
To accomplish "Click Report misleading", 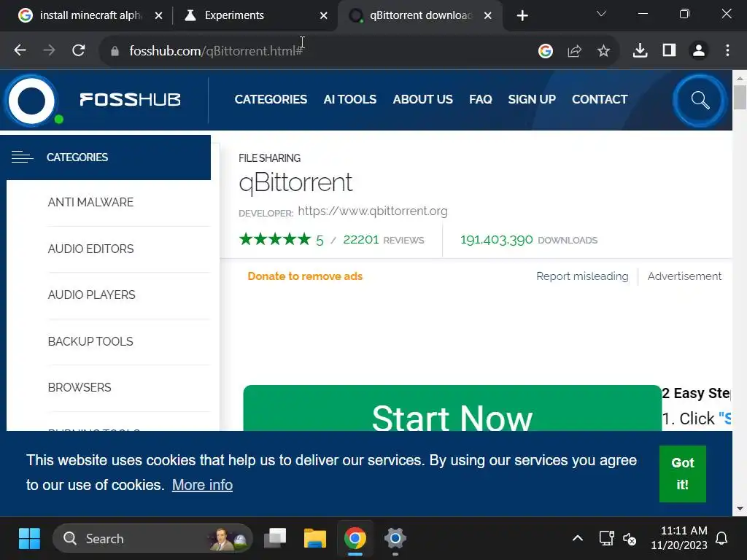I will (x=582, y=276).
